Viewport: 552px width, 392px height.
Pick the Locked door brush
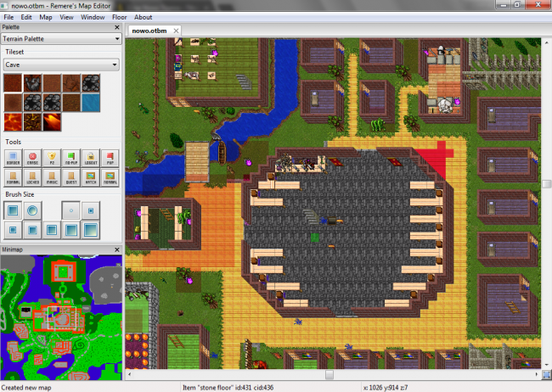[x=32, y=177]
